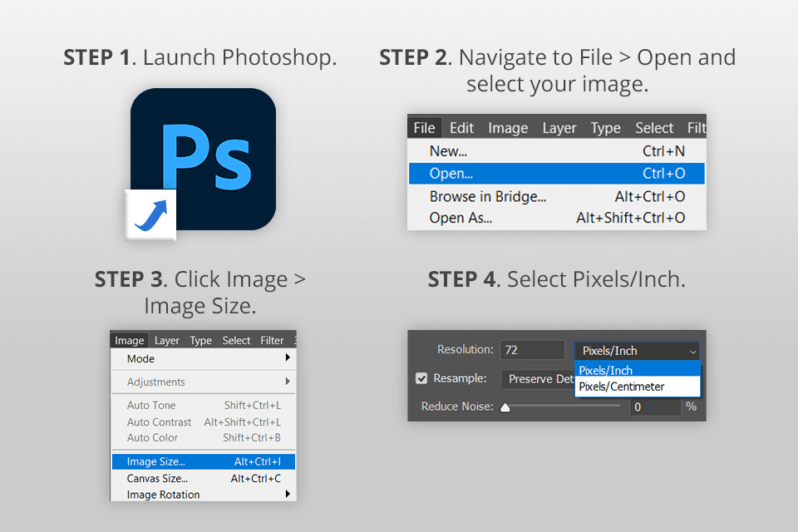Viewport: 798px width, 532px height.
Task: Click the Layer menu in Step 3 menubar
Action: tap(167, 340)
